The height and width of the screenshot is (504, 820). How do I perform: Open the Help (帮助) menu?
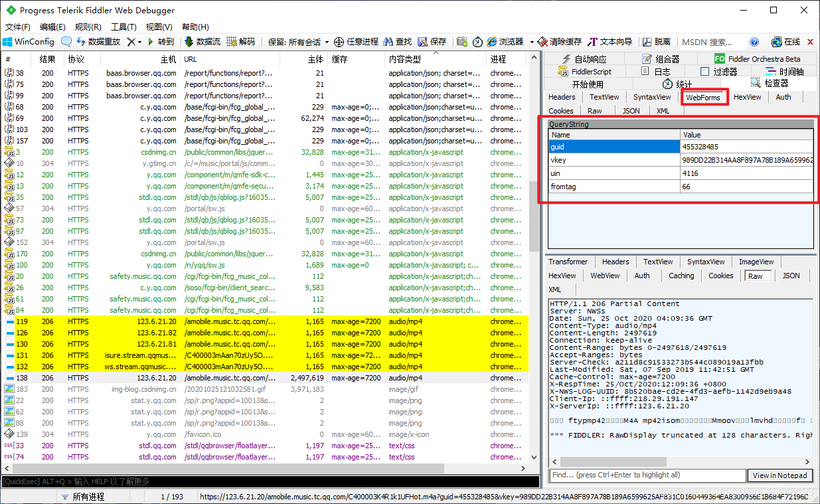click(x=195, y=27)
